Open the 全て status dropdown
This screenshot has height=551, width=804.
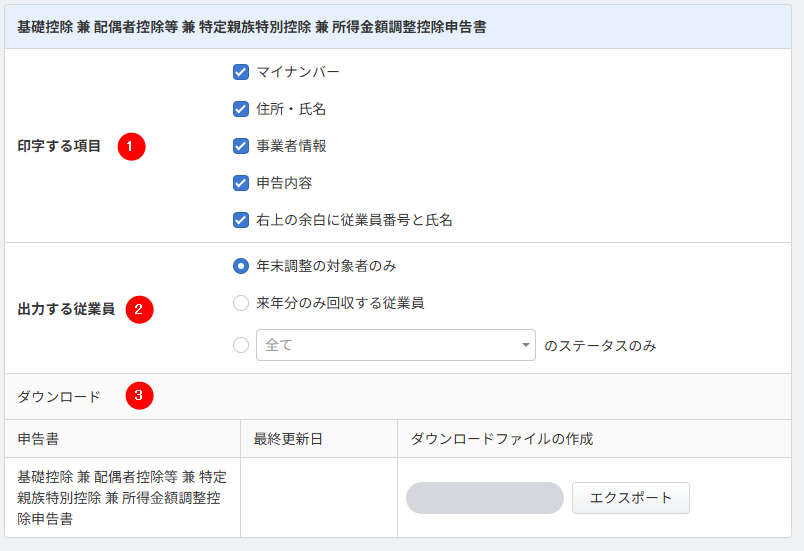click(390, 345)
